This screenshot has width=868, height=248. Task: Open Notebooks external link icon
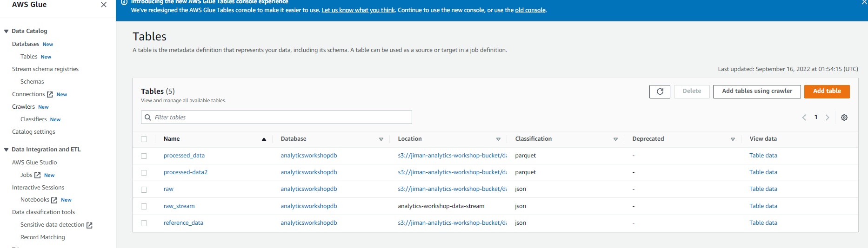tap(54, 200)
